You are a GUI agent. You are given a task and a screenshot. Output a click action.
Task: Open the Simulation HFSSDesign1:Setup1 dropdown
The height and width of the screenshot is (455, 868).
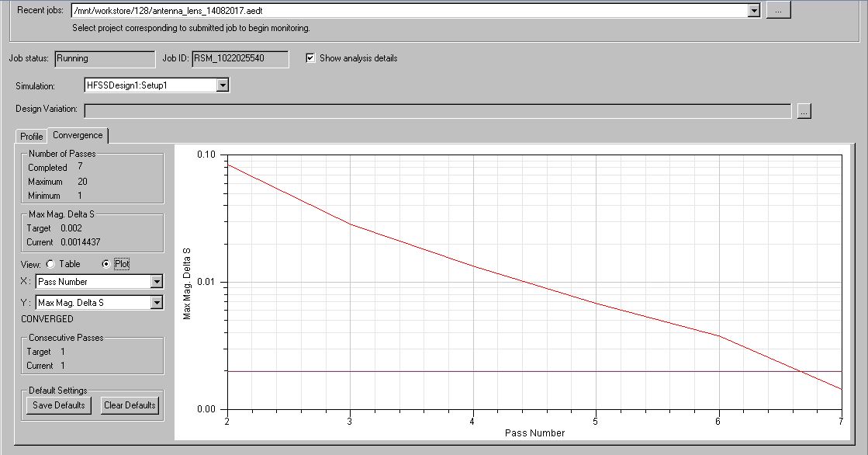[223, 85]
